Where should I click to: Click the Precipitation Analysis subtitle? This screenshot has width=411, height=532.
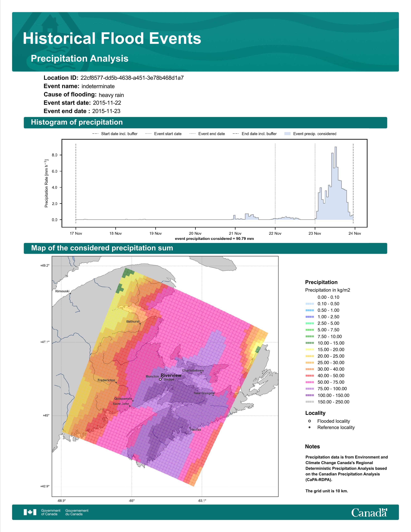point(80,59)
